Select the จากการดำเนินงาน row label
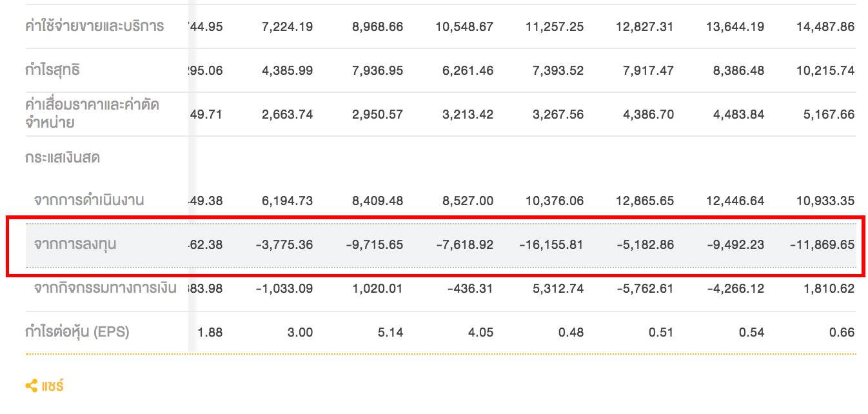Screen dimensions: 868x414 pos(89,201)
